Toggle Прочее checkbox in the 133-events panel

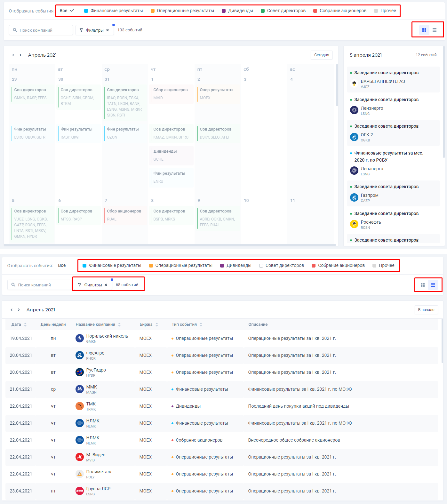376,11
